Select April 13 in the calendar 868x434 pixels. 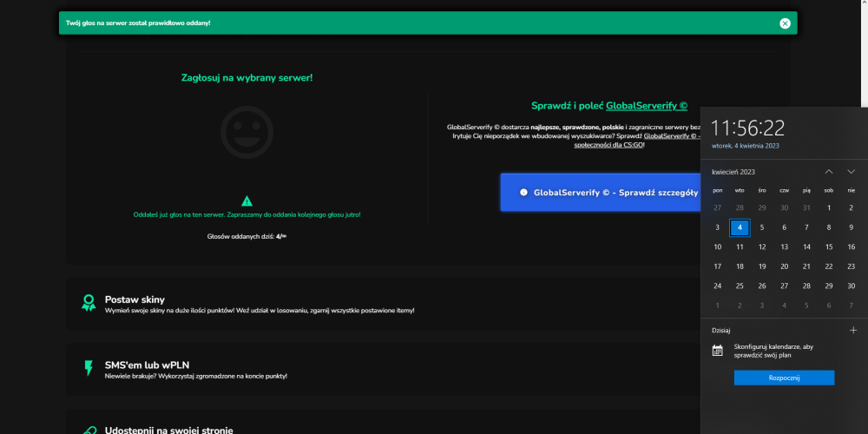[785, 247]
